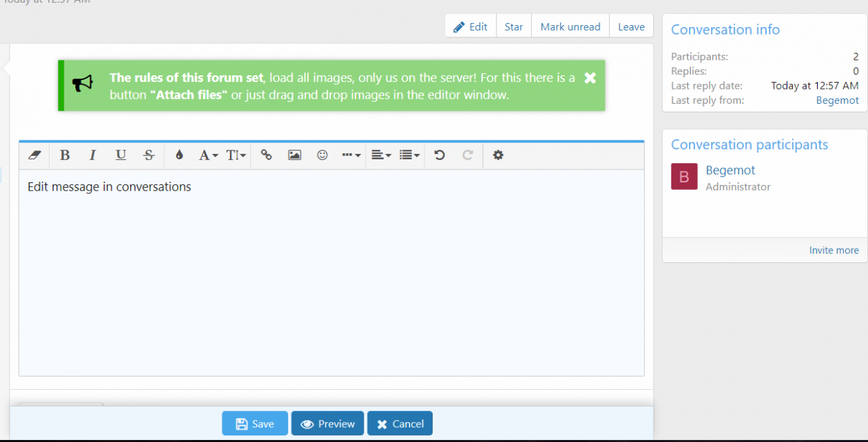Insert a link using chain icon
Screen dimensions: 868x442
[267, 155]
